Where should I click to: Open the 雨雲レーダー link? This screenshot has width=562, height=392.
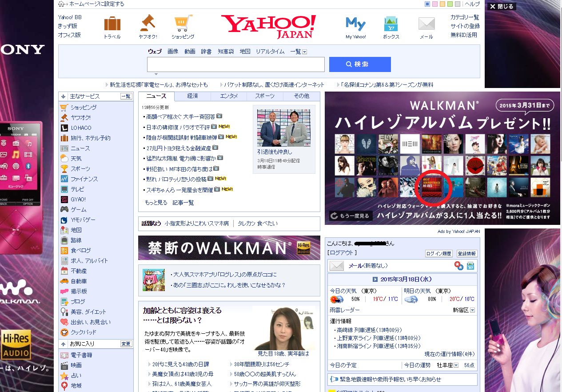click(x=345, y=310)
